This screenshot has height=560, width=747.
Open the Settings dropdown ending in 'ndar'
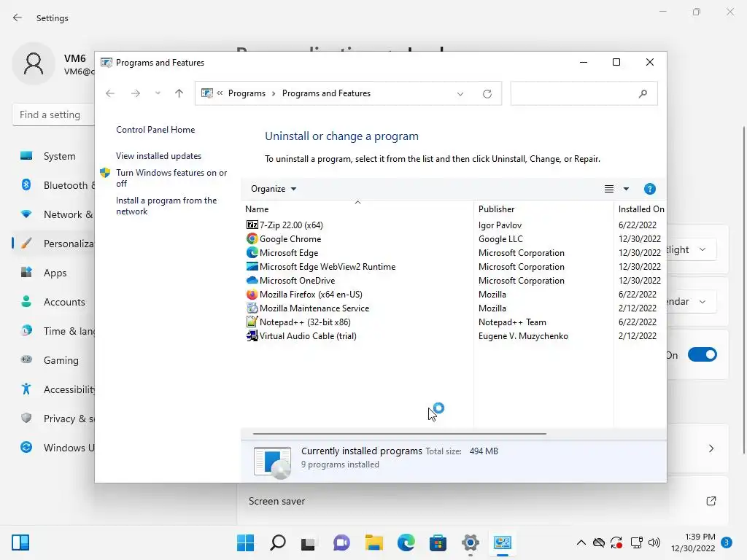pyautogui.click(x=692, y=301)
